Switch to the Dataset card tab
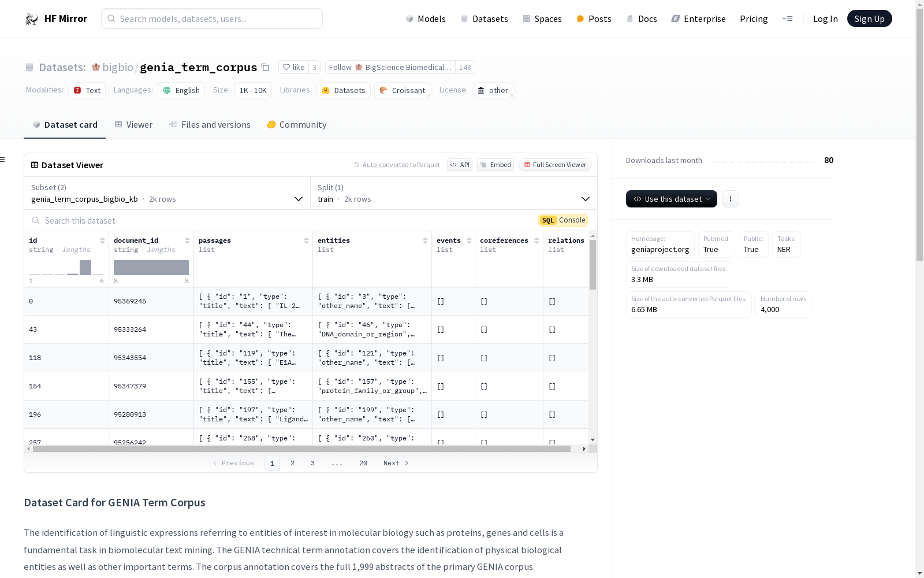Image resolution: width=924 pixels, height=578 pixels. [65, 125]
